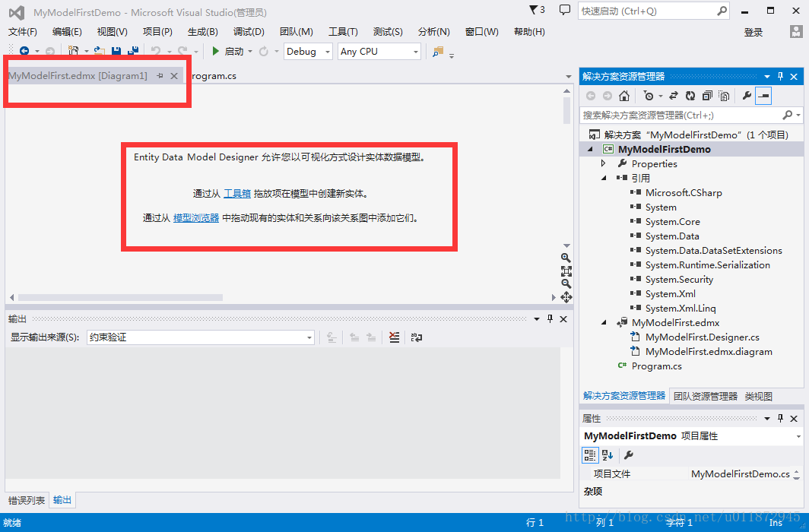This screenshot has width=809, height=532.
Task: Focus the Solution Explorer search field
Action: click(x=691, y=115)
